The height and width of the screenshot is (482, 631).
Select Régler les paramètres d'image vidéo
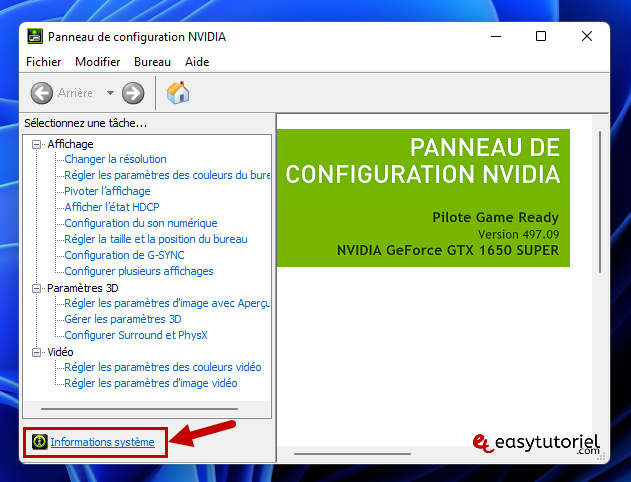(151, 383)
